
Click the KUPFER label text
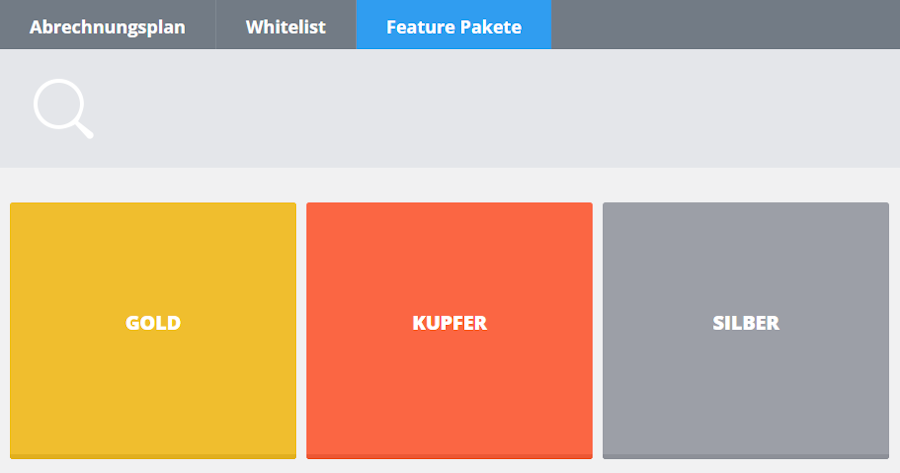point(449,323)
